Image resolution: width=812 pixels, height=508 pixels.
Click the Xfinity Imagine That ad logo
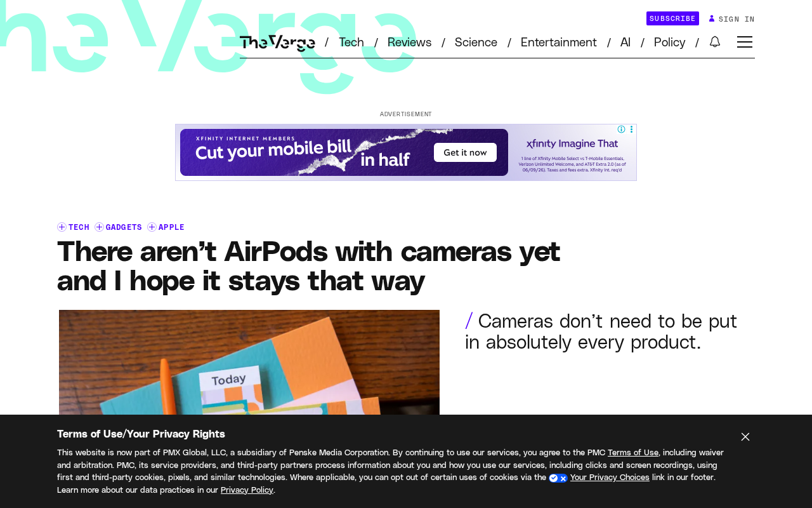(572, 144)
